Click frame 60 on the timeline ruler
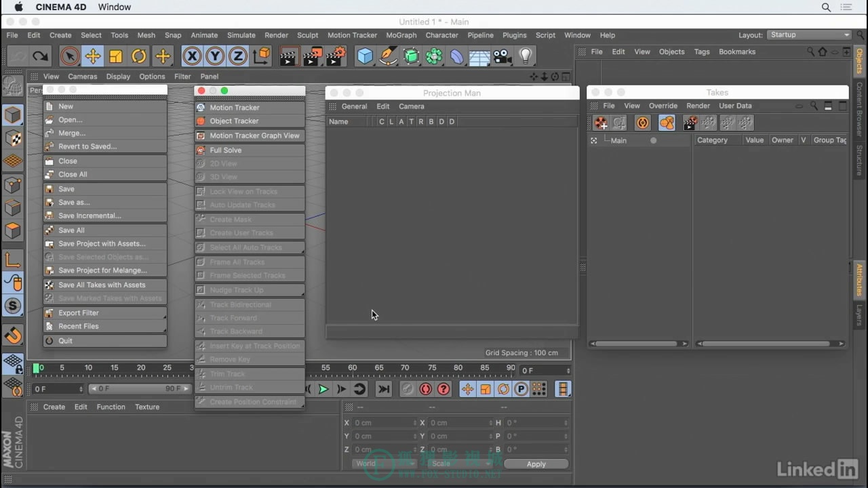The height and width of the screenshot is (488, 868). click(x=352, y=368)
